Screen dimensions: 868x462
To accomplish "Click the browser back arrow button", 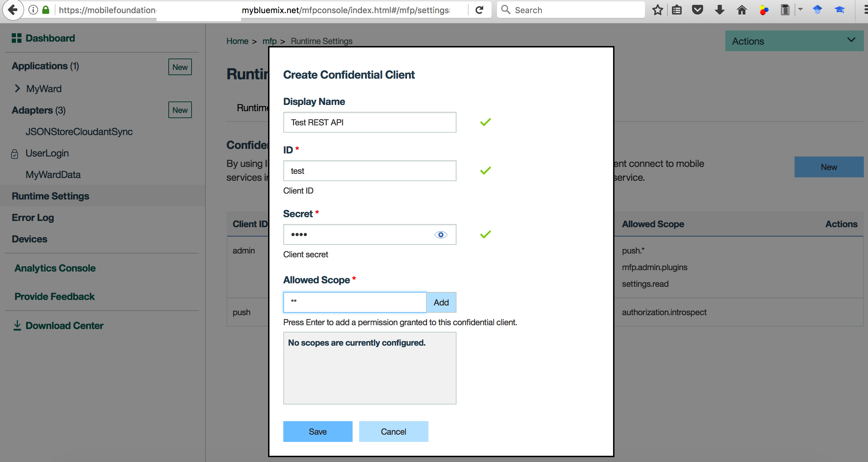I will (x=13, y=10).
